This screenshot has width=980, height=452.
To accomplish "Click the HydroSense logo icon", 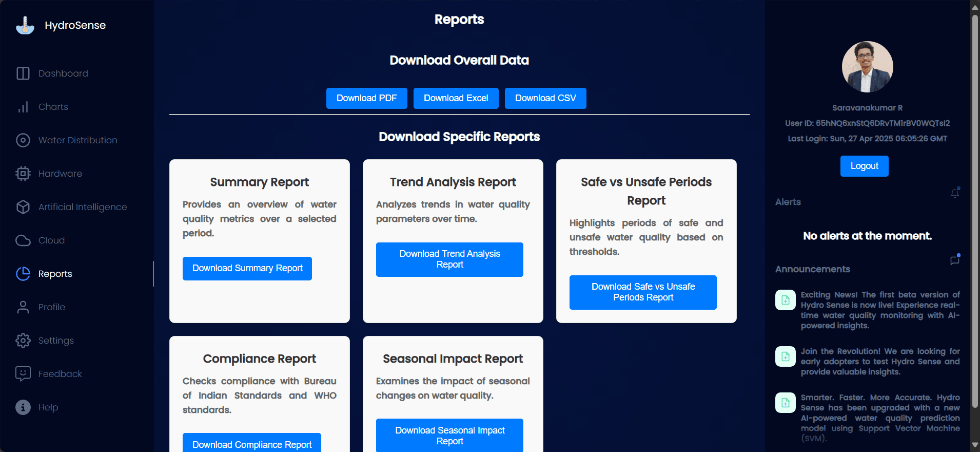I will [x=25, y=25].
